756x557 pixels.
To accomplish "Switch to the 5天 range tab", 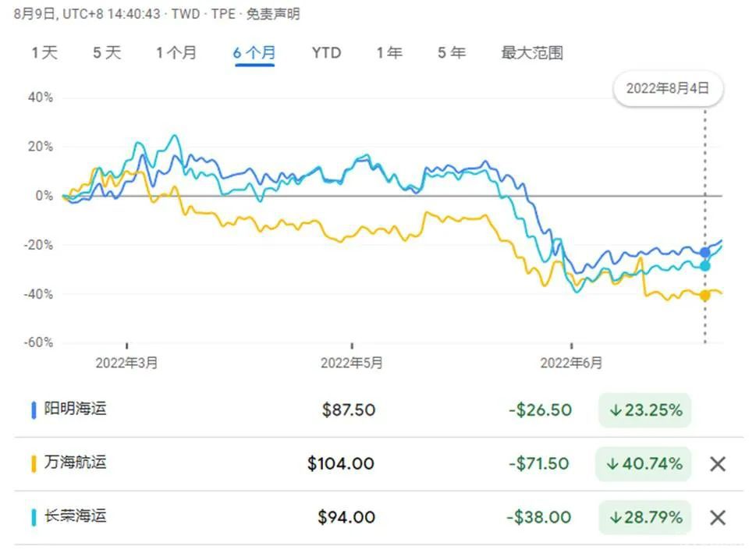I will pyautogui.click(x=107, y=53).
